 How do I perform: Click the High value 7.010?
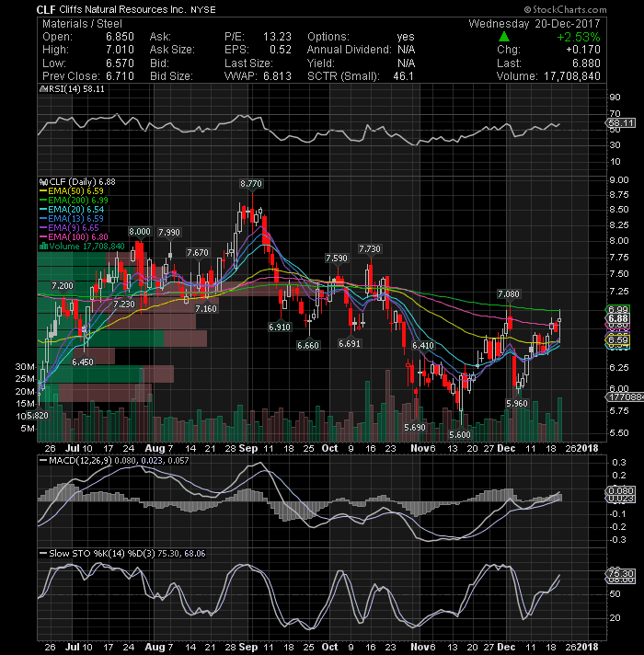click(120, 50)
